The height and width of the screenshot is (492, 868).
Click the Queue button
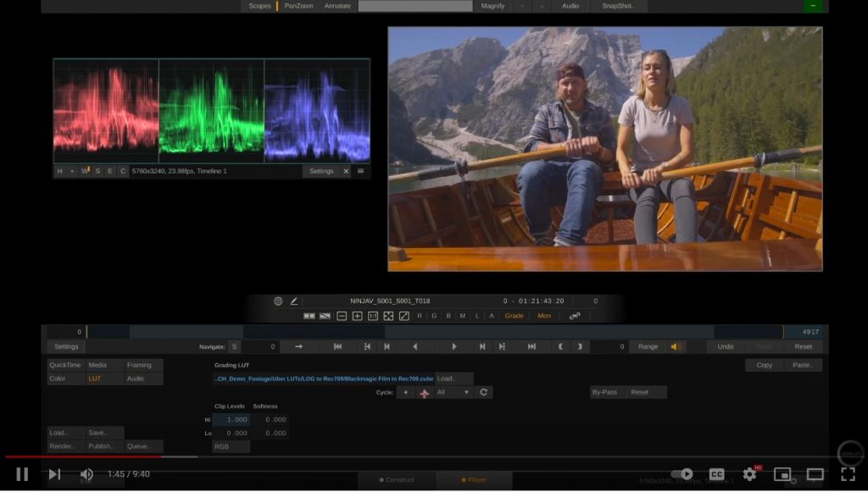pos(143,446)
